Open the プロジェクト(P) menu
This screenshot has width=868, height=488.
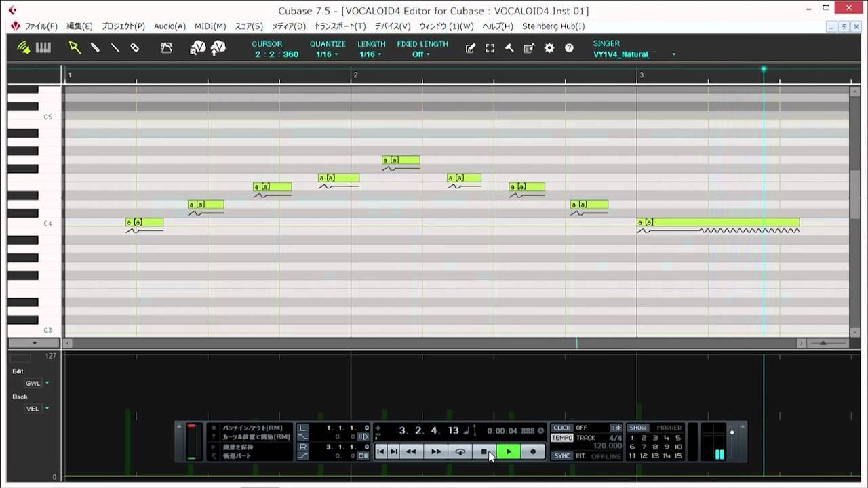(x=123, y=26)
